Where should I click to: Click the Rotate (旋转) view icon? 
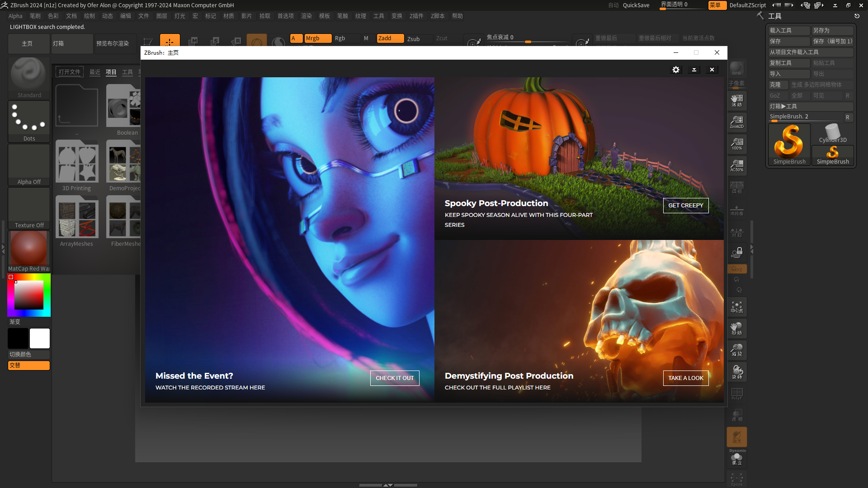pos(736,372)
